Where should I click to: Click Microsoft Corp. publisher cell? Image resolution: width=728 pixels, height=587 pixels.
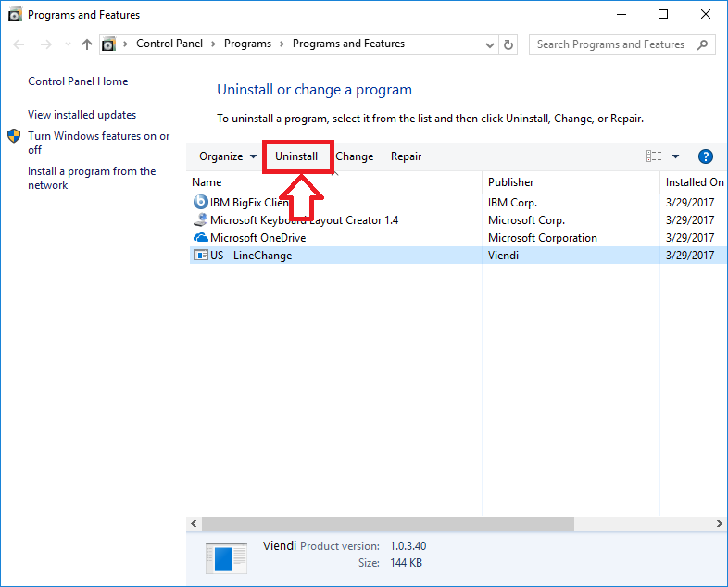(x=526, y=220)
